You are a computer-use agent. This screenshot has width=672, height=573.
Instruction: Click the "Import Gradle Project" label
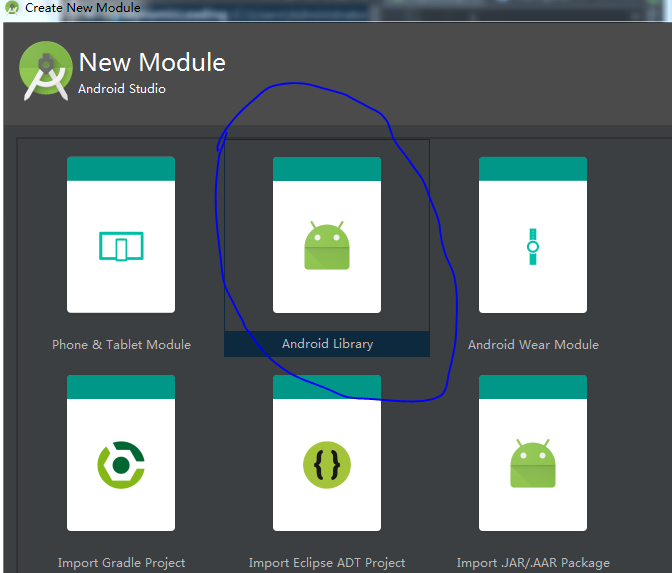coord(121,563)
